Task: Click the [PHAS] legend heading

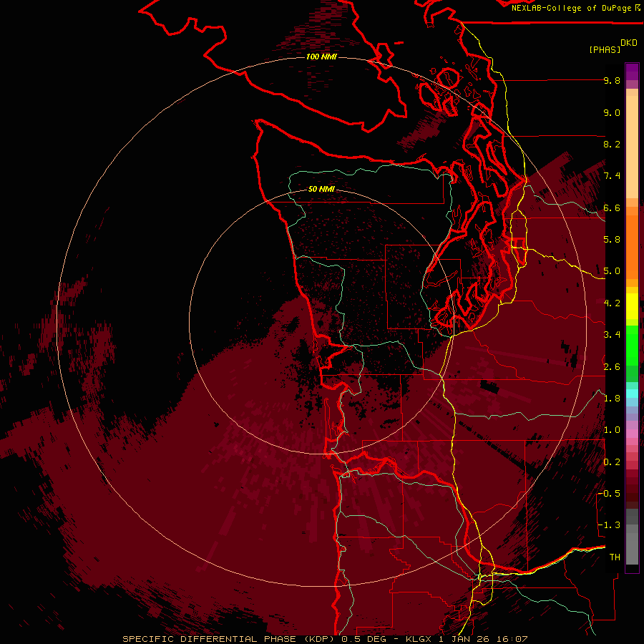Action: (605, 49)
